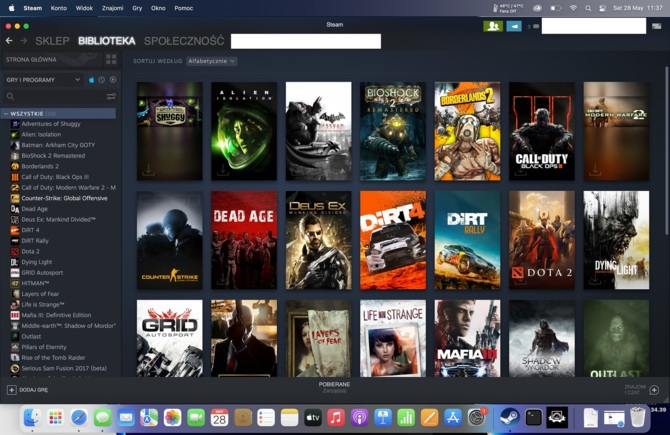Open Terminal from the Dock
The image size is (670, 435).
tap(534, 417)
